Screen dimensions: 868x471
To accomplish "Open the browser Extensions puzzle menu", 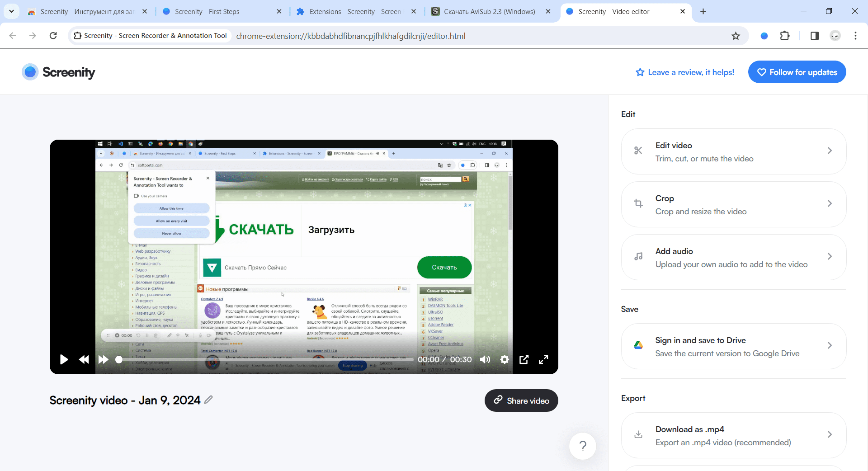I will [x=785, y=36].
